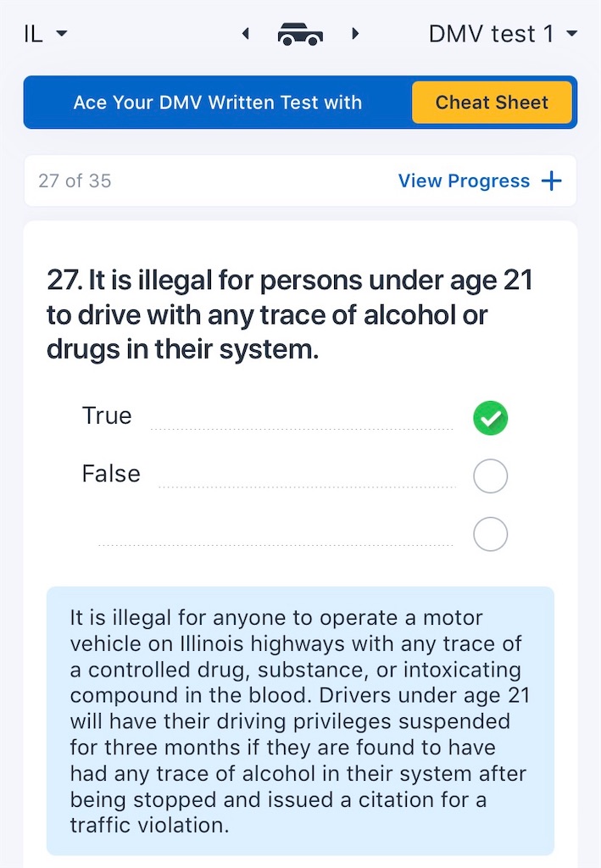Click the Ace Your DMV Written Test banner
Image resolution: width=601 pixels, height=868 pixels.
click(218, 103)
